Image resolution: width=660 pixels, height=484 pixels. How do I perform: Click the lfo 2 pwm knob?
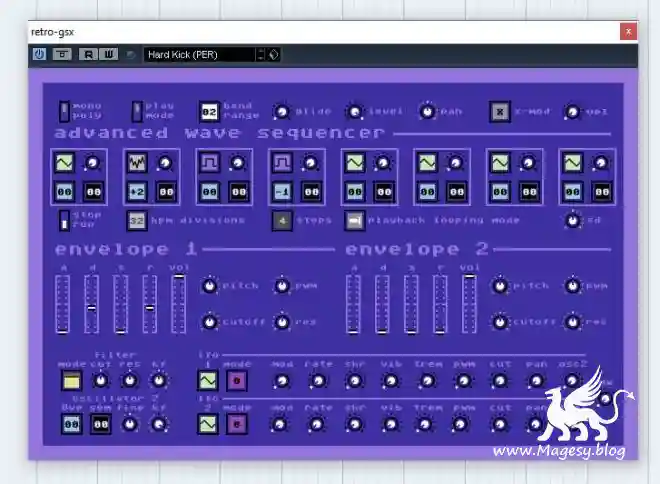461,424
